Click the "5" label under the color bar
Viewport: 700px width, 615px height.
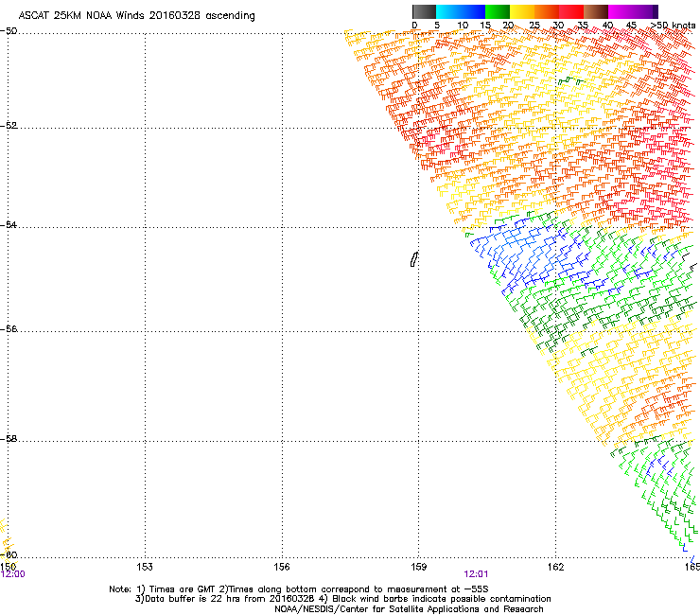click(x=437, y=26)
